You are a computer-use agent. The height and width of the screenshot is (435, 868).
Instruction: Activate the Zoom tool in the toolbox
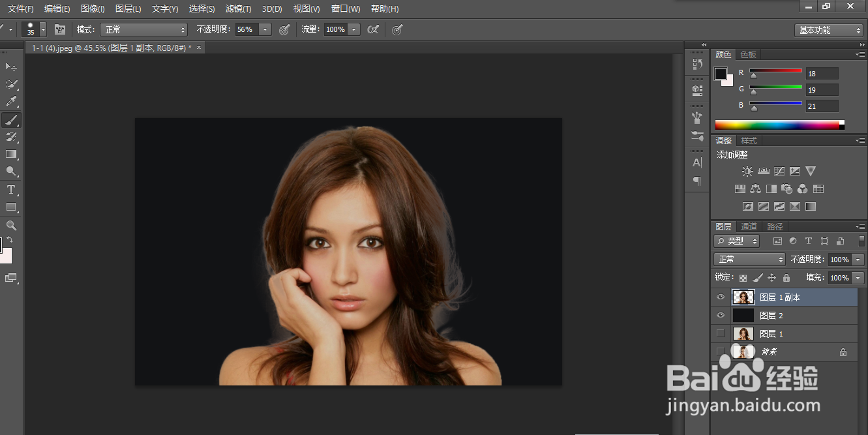(x=11, y=225)
